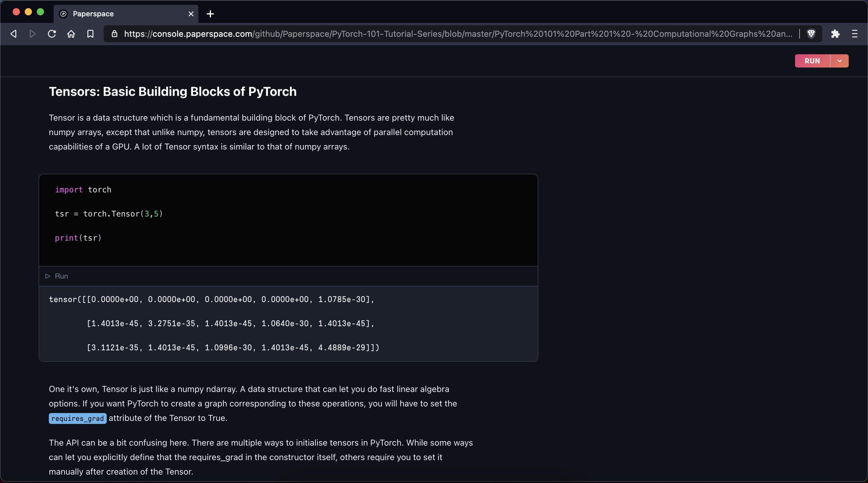The image size is (868, 483).
Task: Click the first tensor output row
Action: coord(212,299)
